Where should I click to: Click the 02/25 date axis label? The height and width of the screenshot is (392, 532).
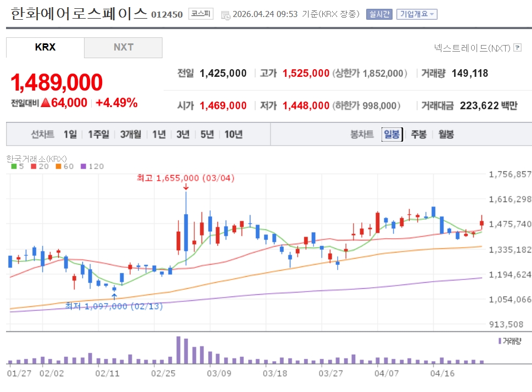(163, 373)
